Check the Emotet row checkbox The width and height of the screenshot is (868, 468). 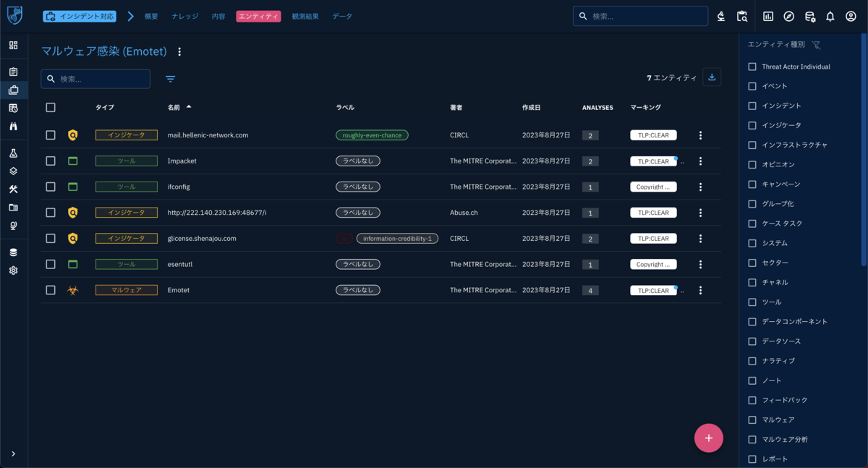tap(51, 290)
